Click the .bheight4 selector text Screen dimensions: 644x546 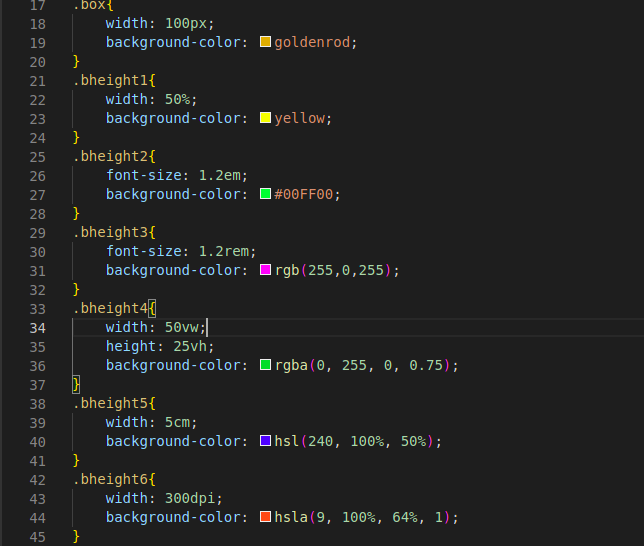(110, 308)
